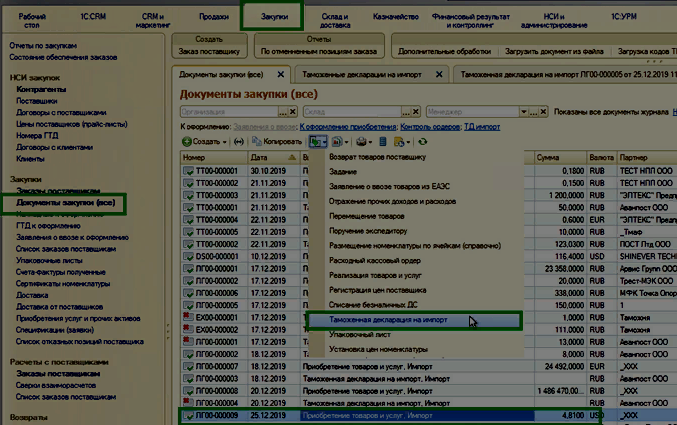Close the 'Документы закупки (все)' tab

(281, 74)
